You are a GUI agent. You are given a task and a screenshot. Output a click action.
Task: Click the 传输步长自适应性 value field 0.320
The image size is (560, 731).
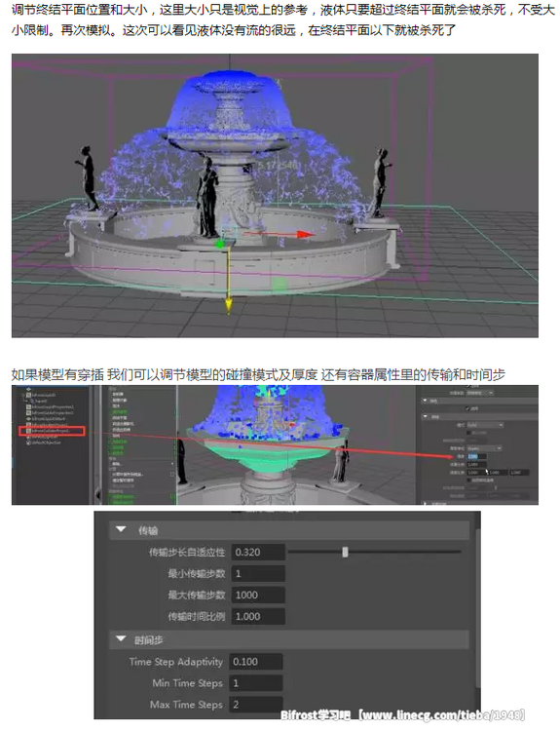pyautogui.click(x=258, y=553)
